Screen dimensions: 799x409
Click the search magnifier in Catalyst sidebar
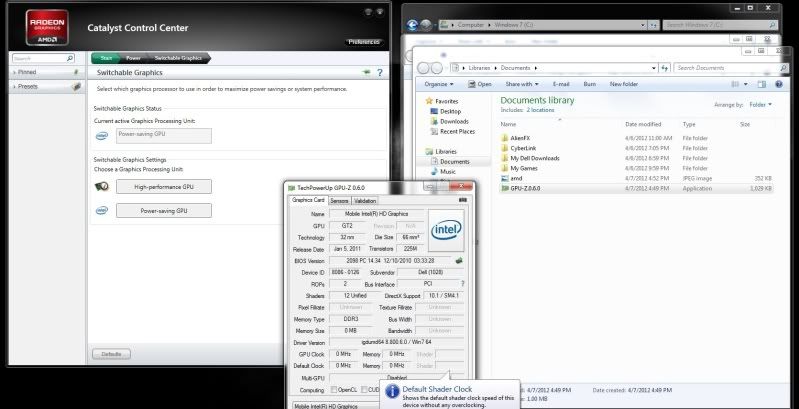[70, 59]
